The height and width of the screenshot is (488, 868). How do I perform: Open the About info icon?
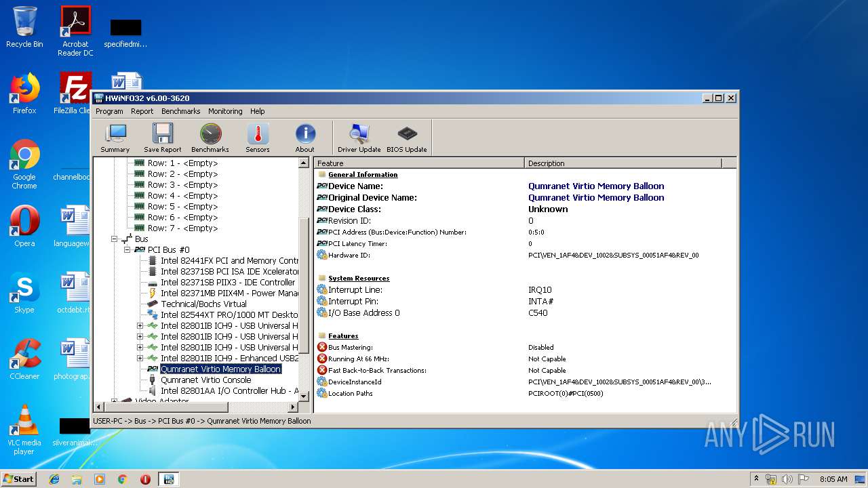(x=305, y=138)
